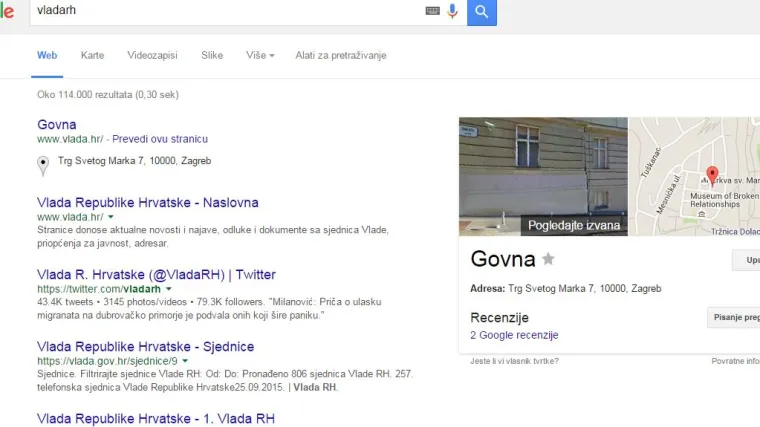Click the Museum of Broken Relationships map label
This screenshot has height=427, width=760.
click(725, 200)
